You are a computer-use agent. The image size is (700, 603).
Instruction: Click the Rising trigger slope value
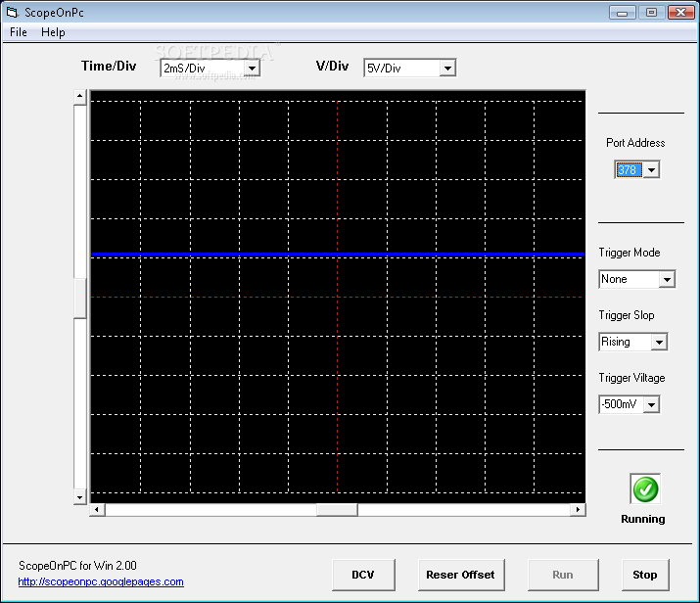[625, 343]
